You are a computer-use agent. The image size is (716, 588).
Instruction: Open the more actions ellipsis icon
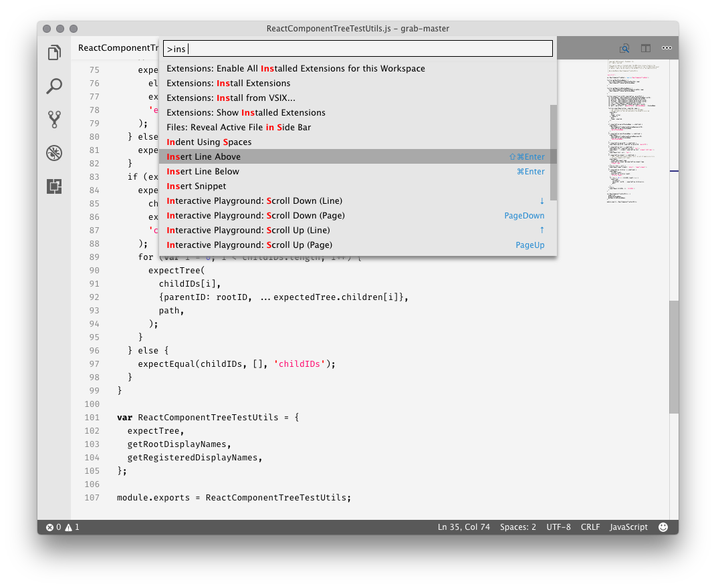click(x=667, y=48)
